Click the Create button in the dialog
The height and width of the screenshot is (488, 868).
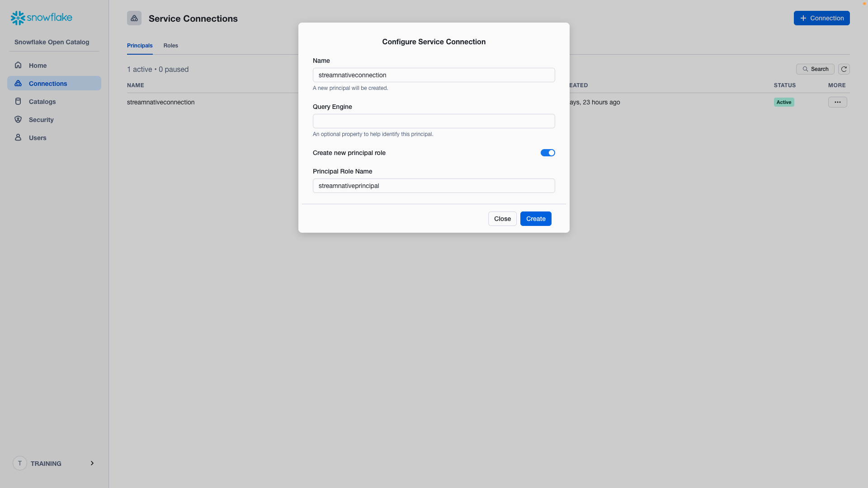point(536,218)
